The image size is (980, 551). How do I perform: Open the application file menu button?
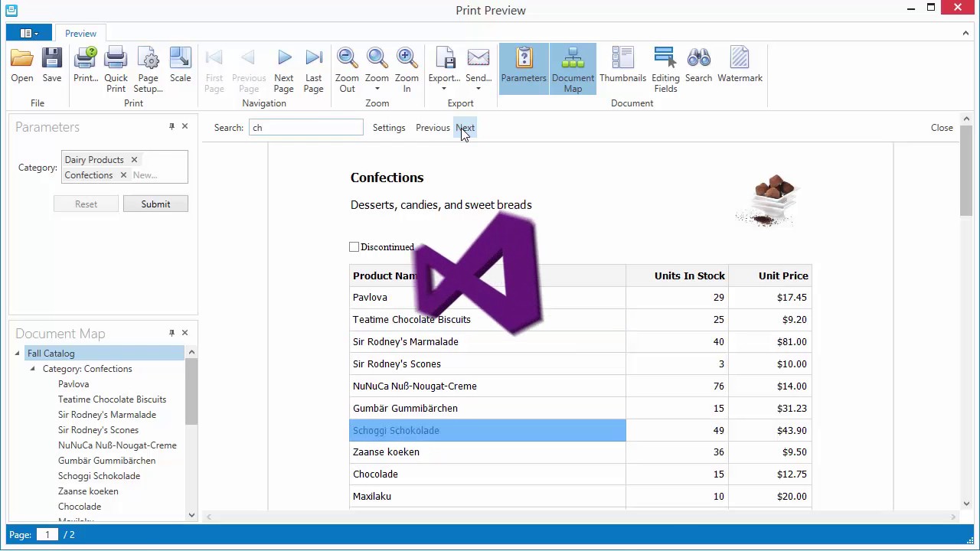point(29,33)
